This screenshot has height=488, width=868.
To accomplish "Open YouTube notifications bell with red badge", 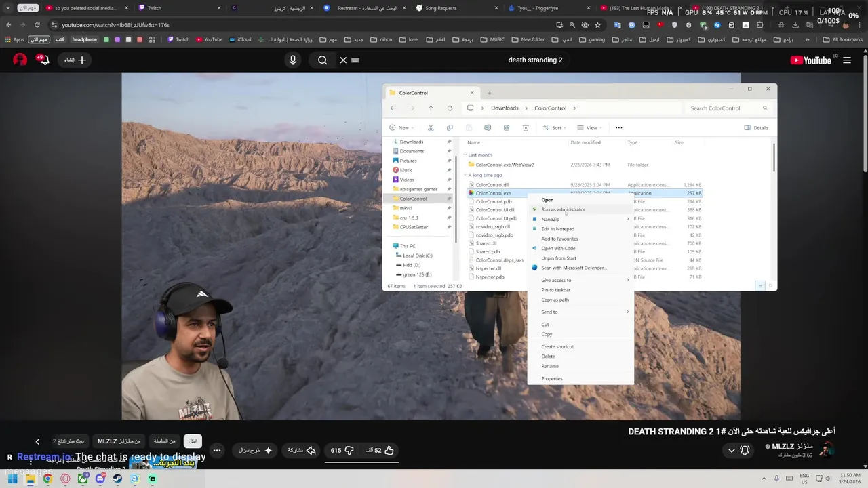I will 44,60.
